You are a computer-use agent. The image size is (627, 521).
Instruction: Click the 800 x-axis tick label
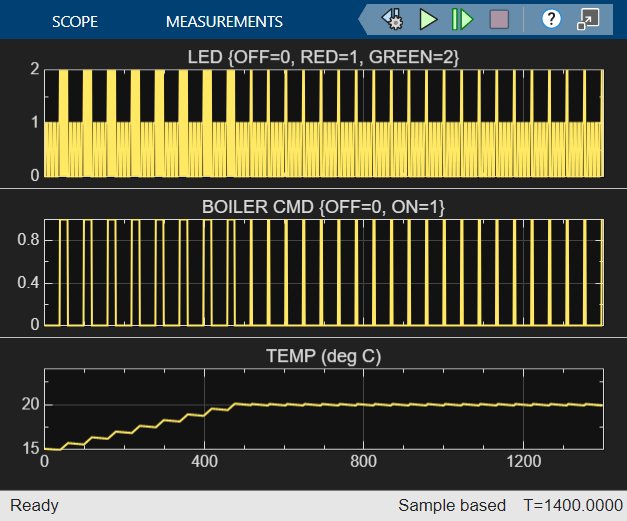[x=363, y=461]
